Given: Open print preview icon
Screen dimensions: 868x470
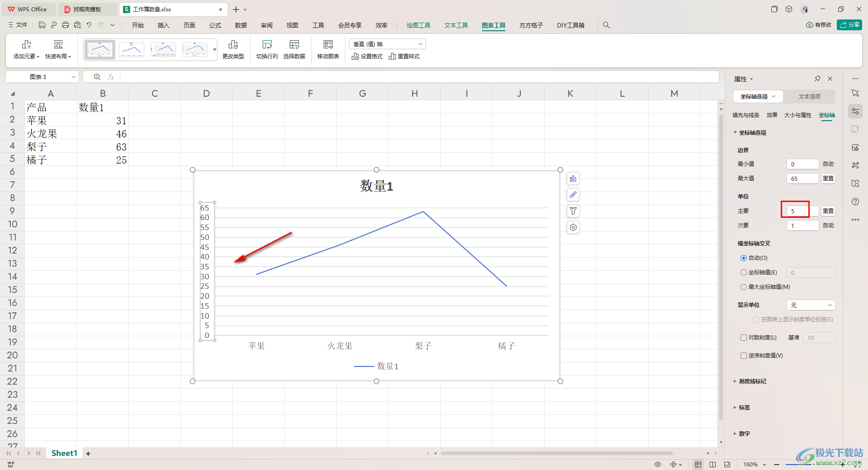Looking at the screenshot, I should click(77, 25).
